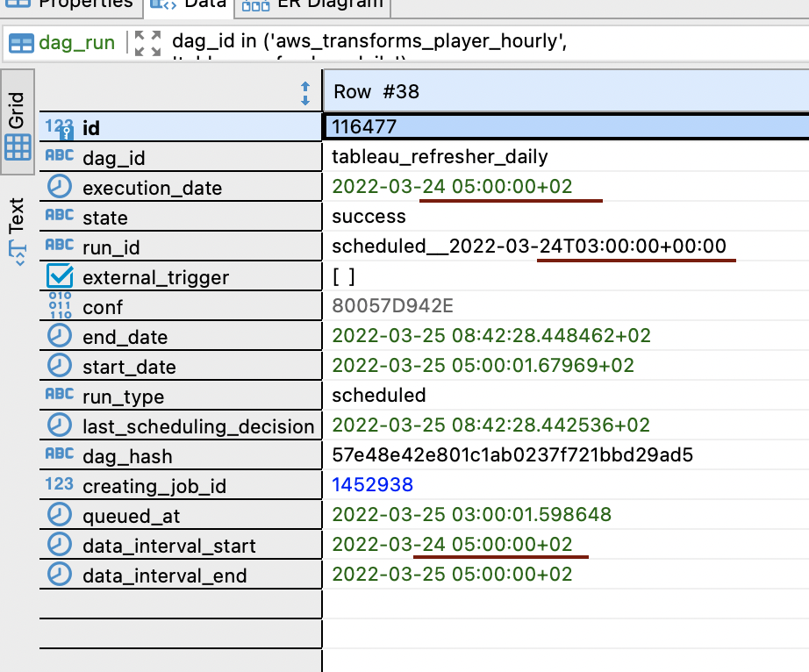
Task: Switch to Grid view side tab
Action: coord(17,122)
